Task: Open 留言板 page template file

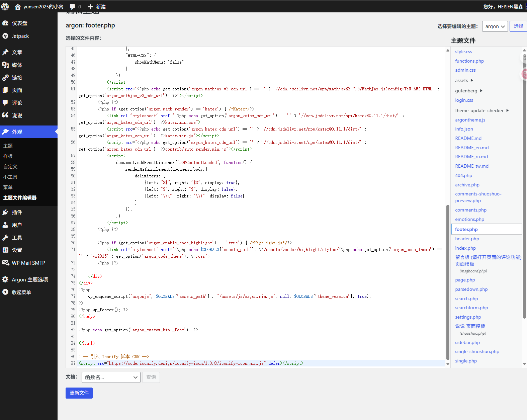Action: (488, 260)
